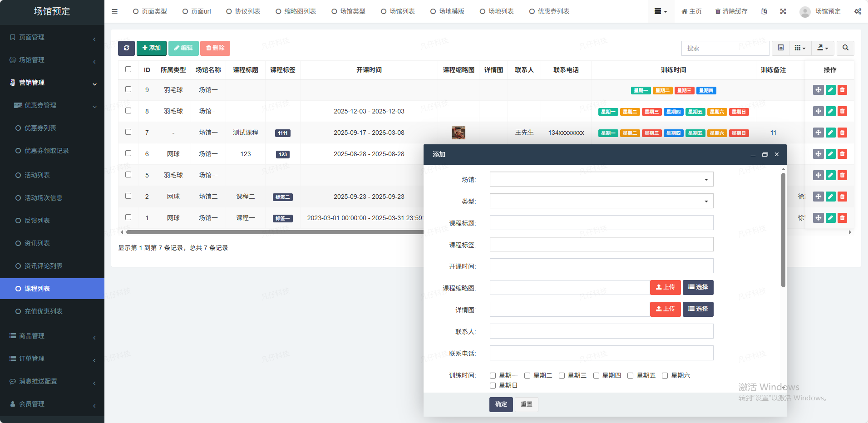Tick the 星期日 checkbox in the form
The height and width of the screenshot is (423, 868).
[x=493, y=385]
